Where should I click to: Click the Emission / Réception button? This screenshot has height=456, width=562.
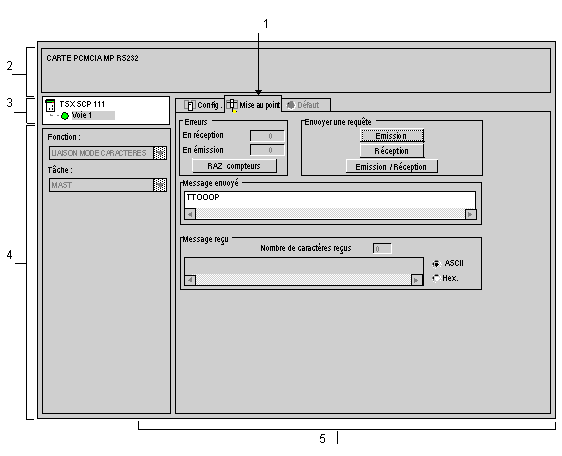coord(391,167)
